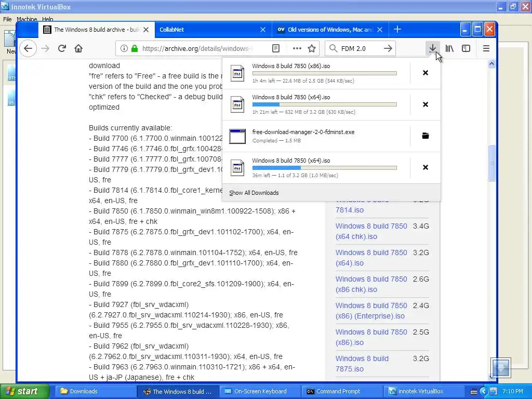Switch to Command Prompt in taskbar
Viewport: 532px width, 399px height.
click(x=342, y=391)
